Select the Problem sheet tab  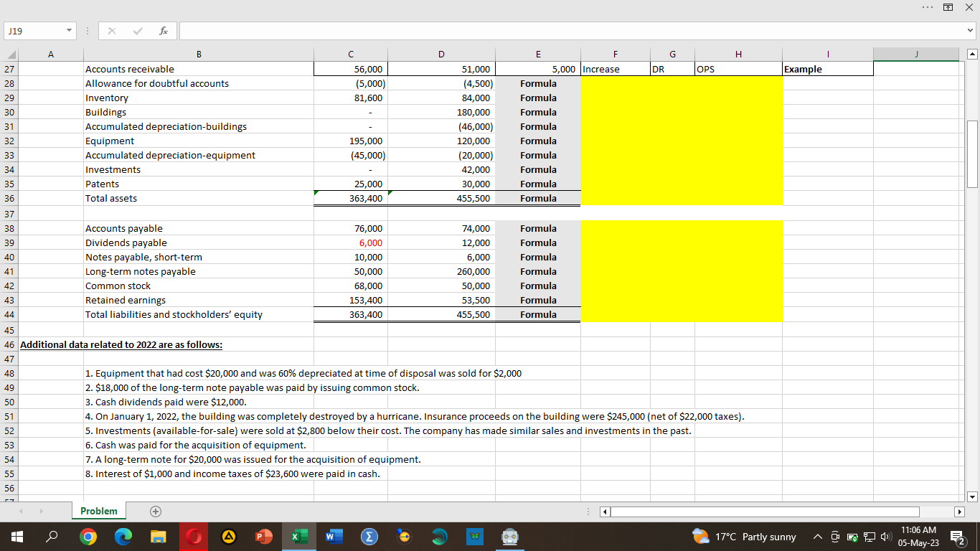(x=99, y=511)
